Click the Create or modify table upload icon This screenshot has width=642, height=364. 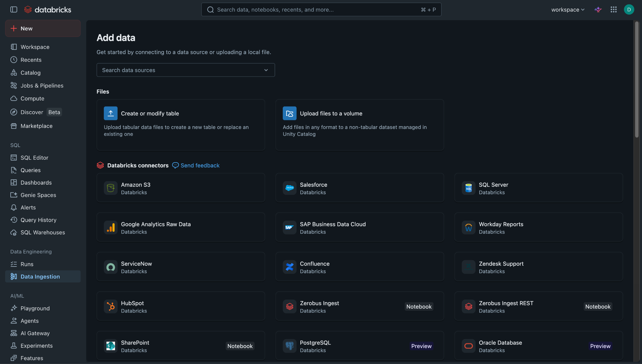(x=111, y=113)
